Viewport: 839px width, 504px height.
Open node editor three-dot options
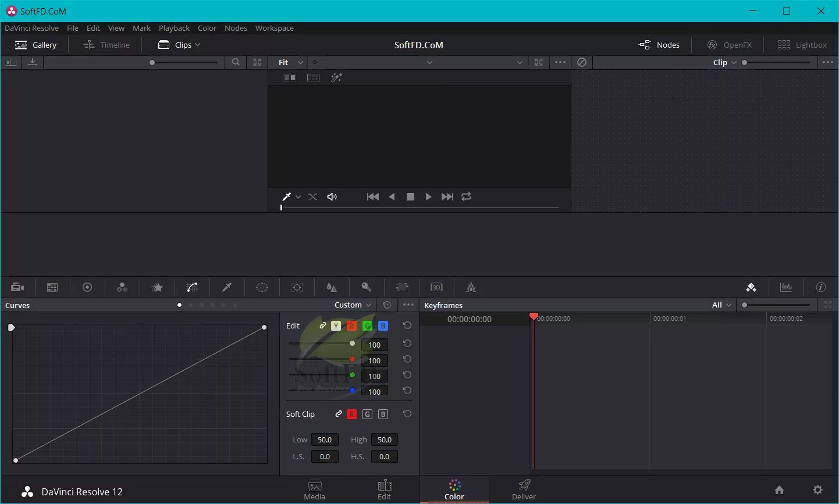pos(828,62)
